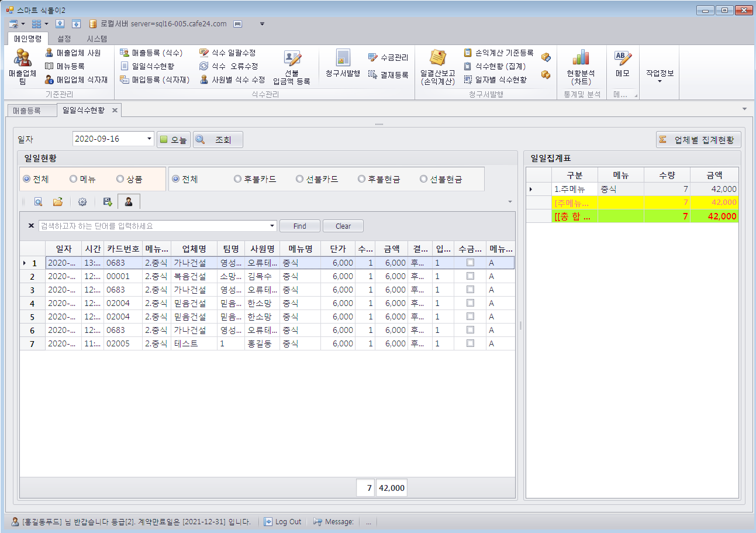This screenshot has height=533, width=756.
Task: Open 결재등록 in the ribbon
Action: click(388, 75)
